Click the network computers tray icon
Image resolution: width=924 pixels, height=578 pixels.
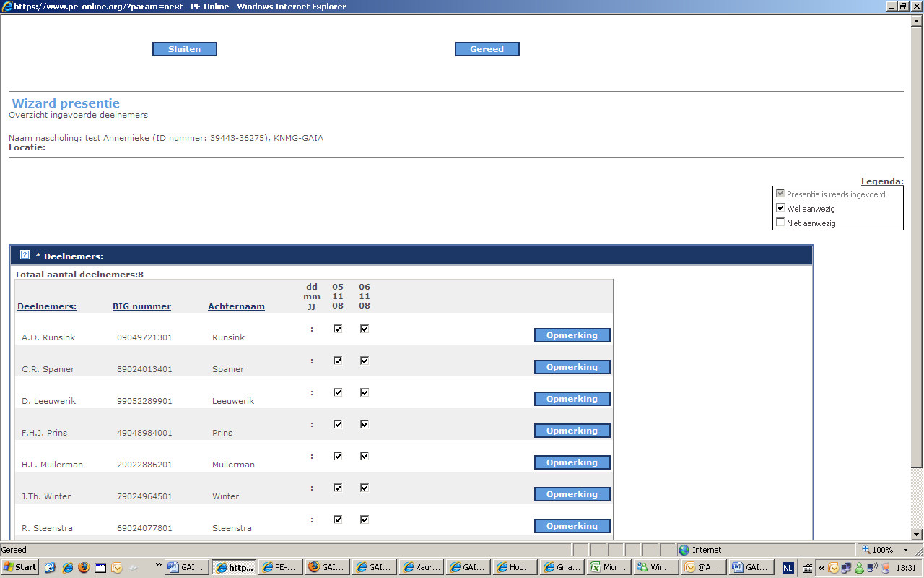(846, 568)
